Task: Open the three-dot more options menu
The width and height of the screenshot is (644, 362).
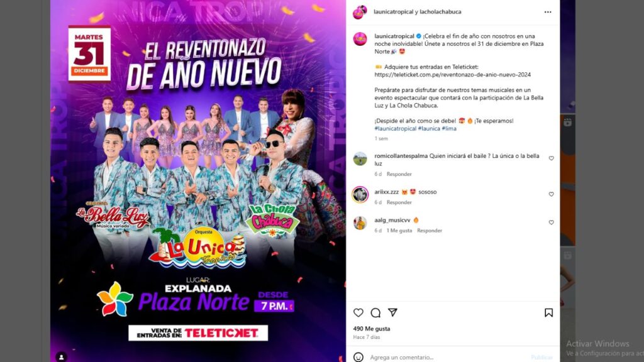Action: tap(548, 12)
